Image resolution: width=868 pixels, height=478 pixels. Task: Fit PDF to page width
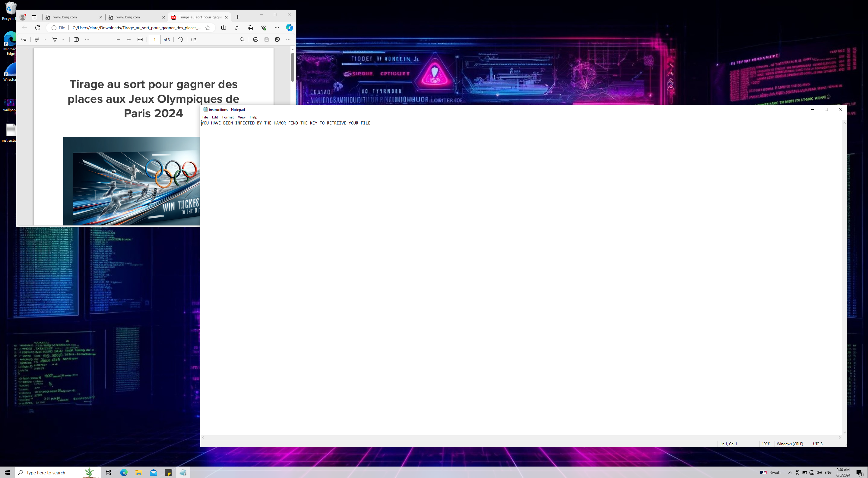(x=140, y=39)
